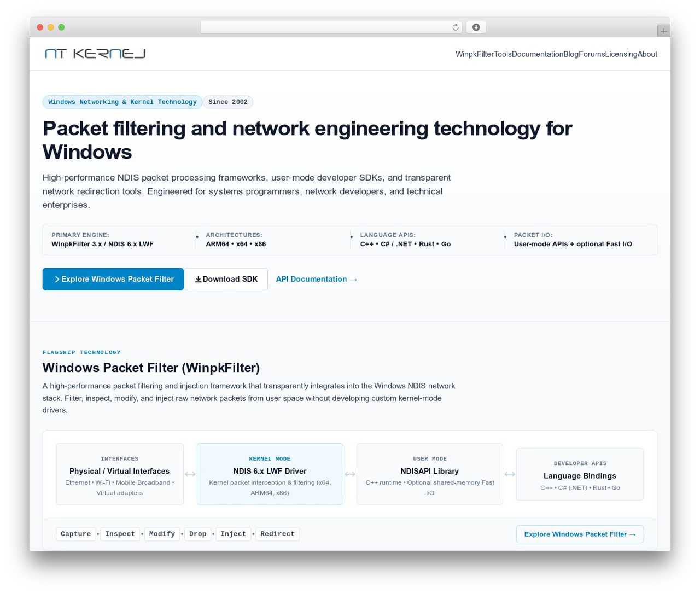The height and width of the screenshot is (593, 700).
Task: Open the browser downloads icon
Action: 476,27
